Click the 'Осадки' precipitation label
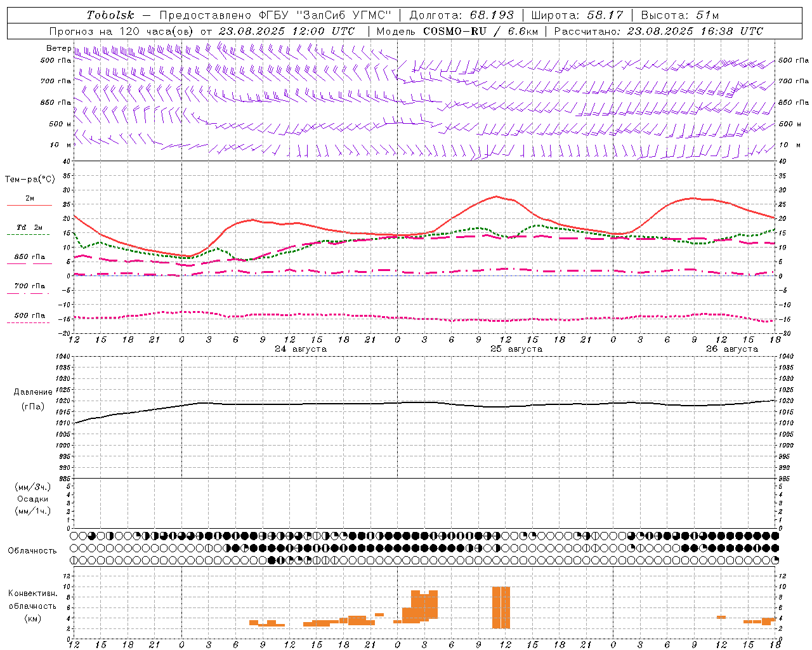This screenshot has height=650, width=812. point(33,499)
